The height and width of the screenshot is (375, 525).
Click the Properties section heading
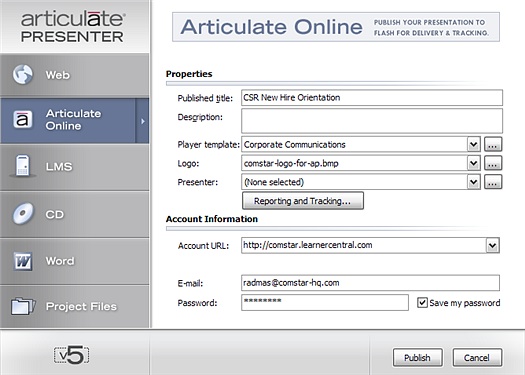[189, 74]
